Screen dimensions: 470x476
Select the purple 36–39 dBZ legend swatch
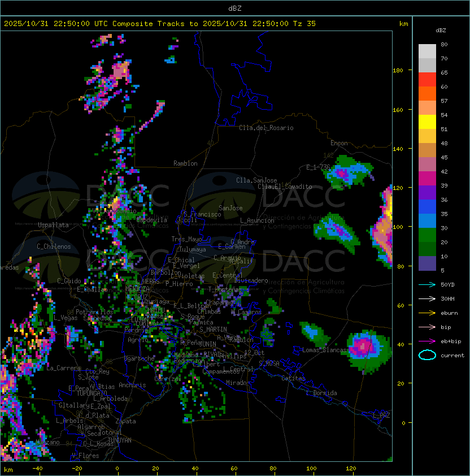coord(427,192)
